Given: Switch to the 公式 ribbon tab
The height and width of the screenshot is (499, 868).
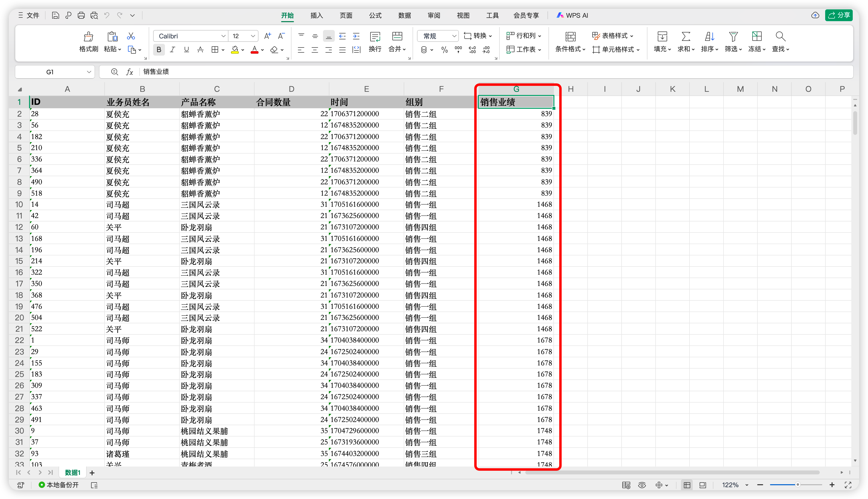Looking at the screenshot, I should 375,16.
